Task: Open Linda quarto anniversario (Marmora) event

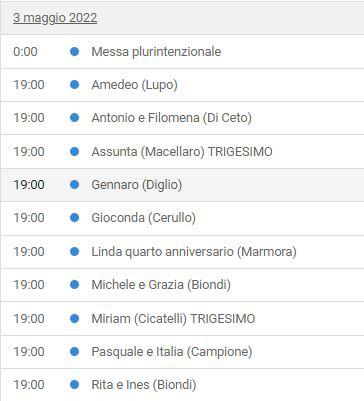Action: [x=194, y=251]
